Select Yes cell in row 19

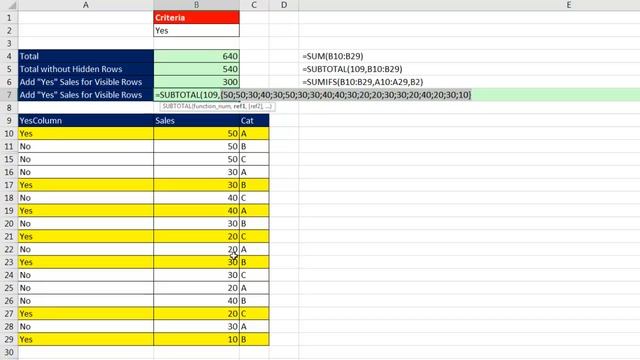pyautogui.click(x=86, y=211)
